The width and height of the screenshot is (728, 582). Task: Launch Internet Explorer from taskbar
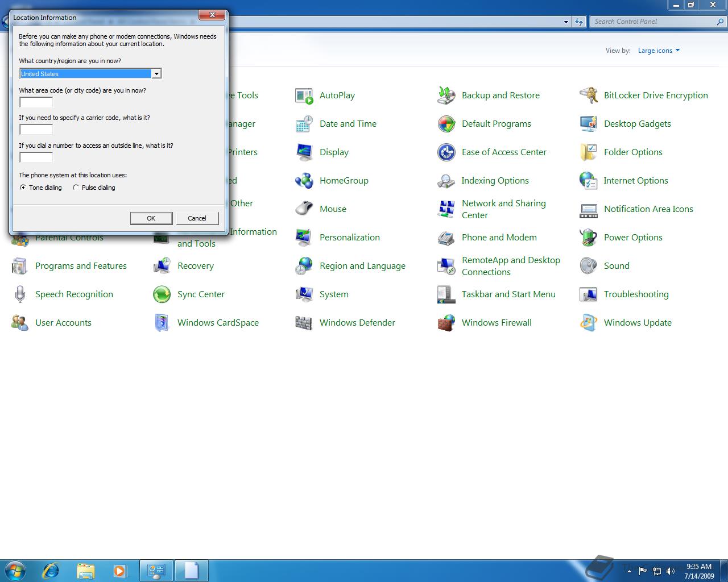(x=51, y=571)
